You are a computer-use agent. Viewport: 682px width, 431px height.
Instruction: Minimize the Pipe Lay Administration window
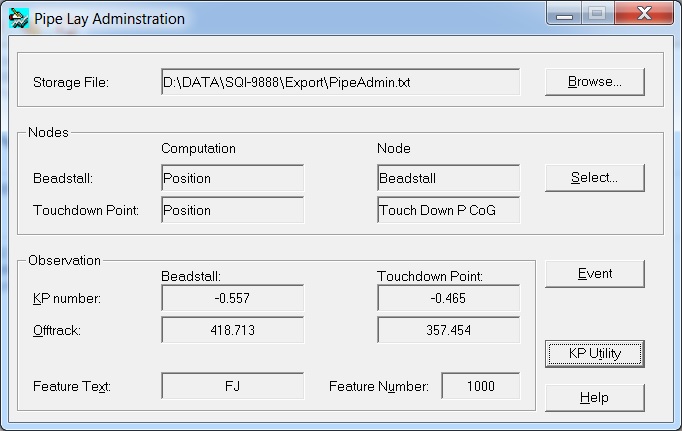561,15
